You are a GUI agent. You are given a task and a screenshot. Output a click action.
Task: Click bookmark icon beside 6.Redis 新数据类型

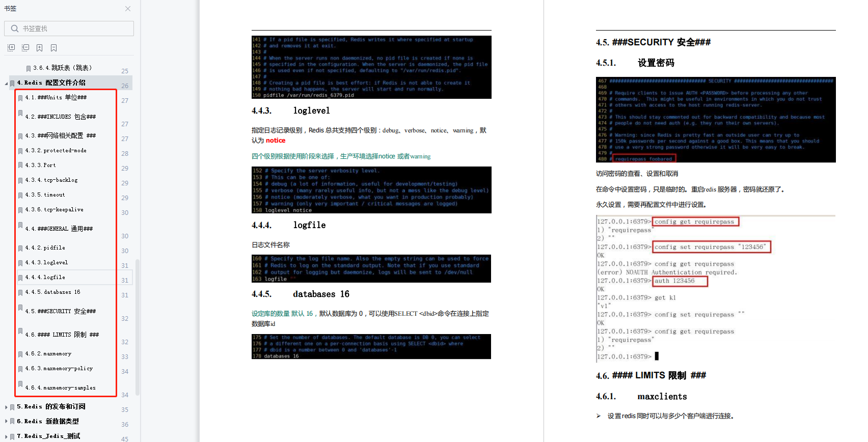point(12,422)
